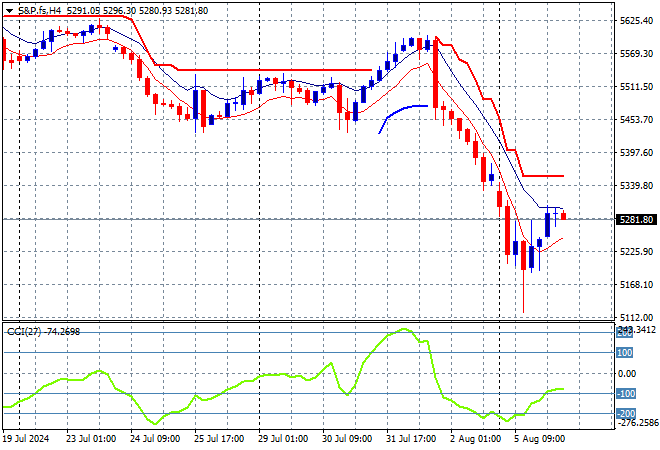660x450 pixels.
Task: Click the 25 Jul 17:00 time label
Action: [x=218, y=437]
